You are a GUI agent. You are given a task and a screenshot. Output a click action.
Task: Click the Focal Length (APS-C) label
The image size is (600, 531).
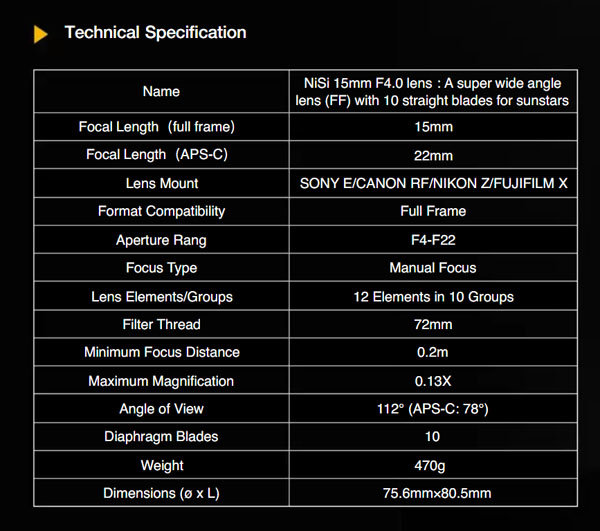click(x=157, y=155)
